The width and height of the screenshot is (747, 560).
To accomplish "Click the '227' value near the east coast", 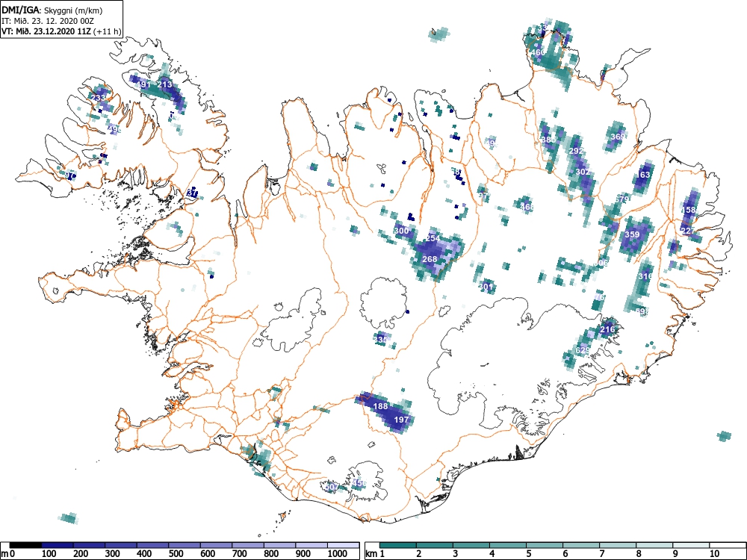I will coord(688,231).
